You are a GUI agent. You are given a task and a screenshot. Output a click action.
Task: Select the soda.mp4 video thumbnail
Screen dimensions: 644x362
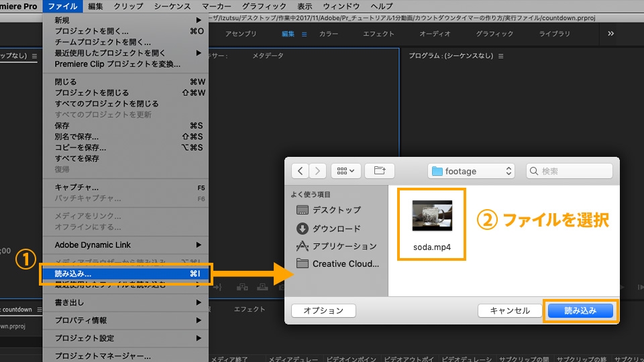pyautogui.click(x=432, y=215)
